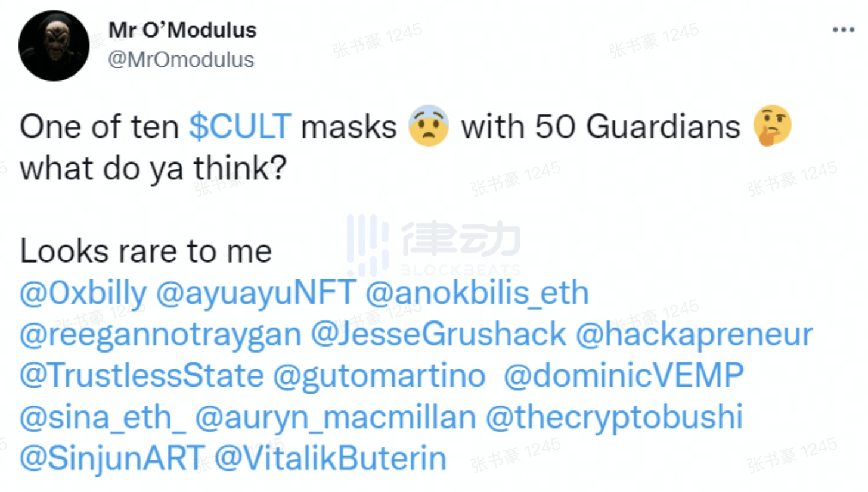Open the @anokbilis_eth mention
Screen dimensions: 868x492
tap(477, 294)
